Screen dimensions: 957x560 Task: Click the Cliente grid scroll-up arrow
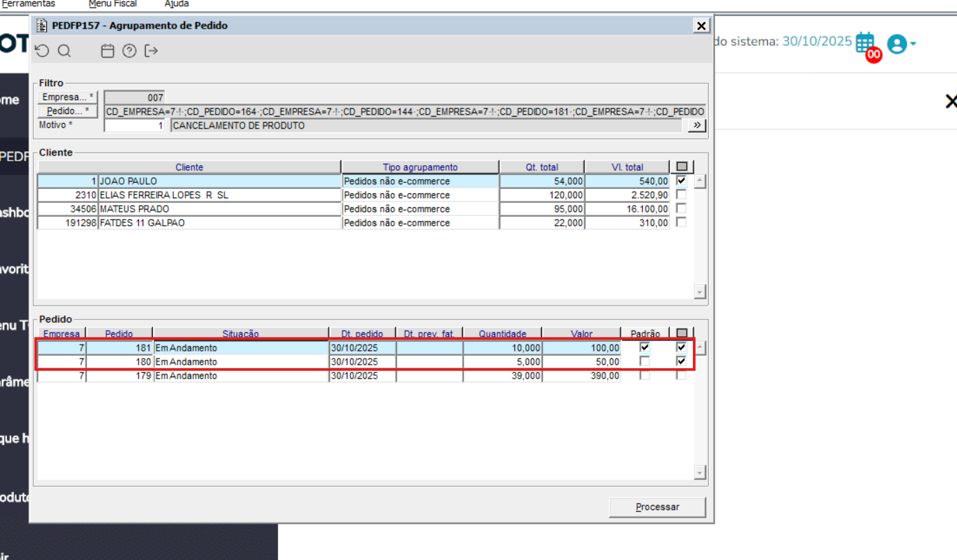coord(700,181)
